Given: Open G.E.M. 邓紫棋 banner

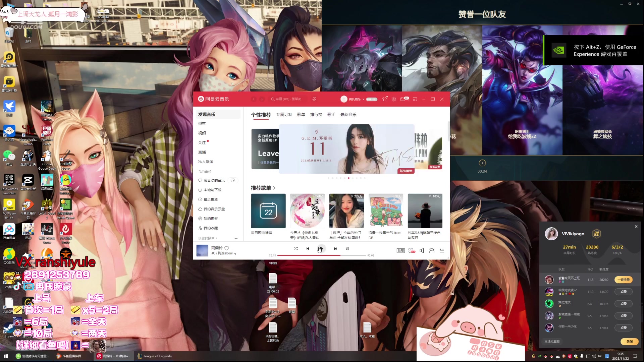Looking at the screenshot, I should 347,149.
